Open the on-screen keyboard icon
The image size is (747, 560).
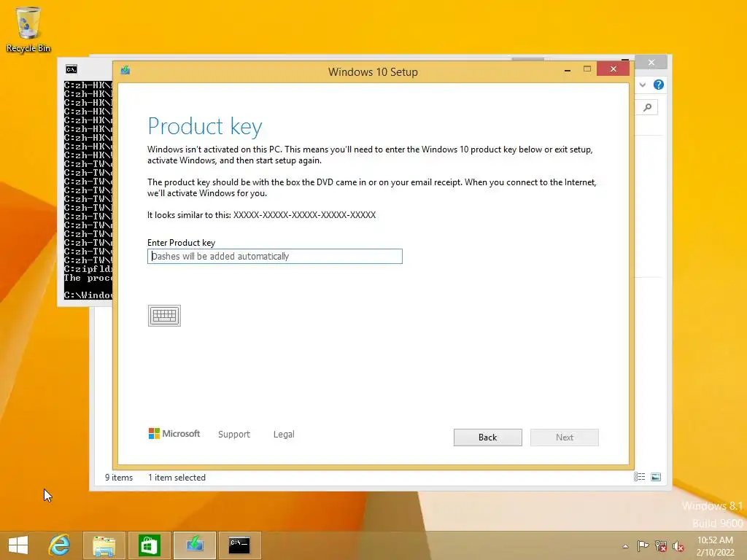tap(164, 316)
